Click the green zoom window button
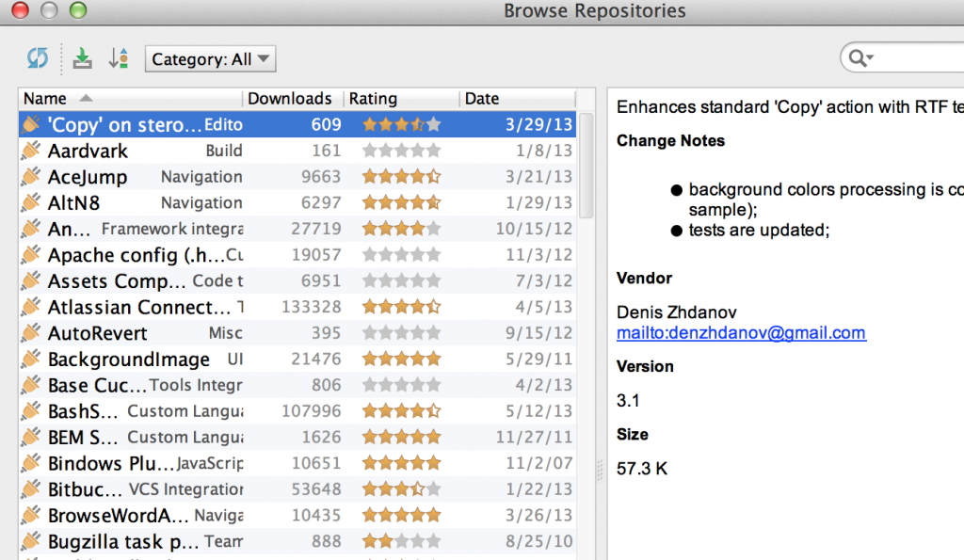 pyautogui.click(x=77, y=10)
